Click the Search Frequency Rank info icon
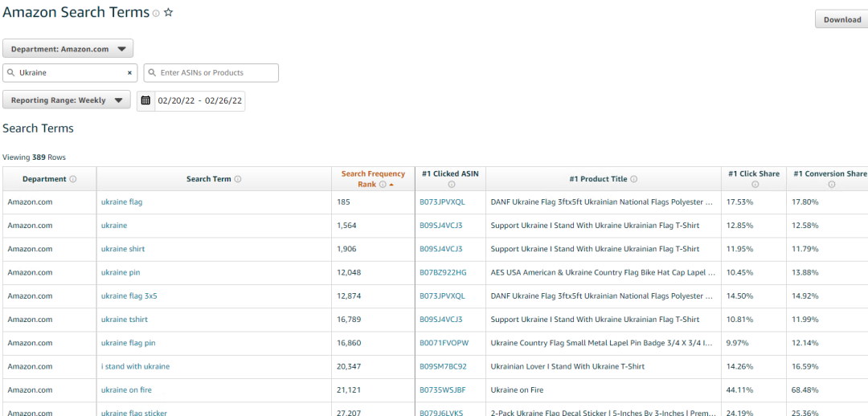The width and height of the screenshot is (868, 416). (383, 185)
